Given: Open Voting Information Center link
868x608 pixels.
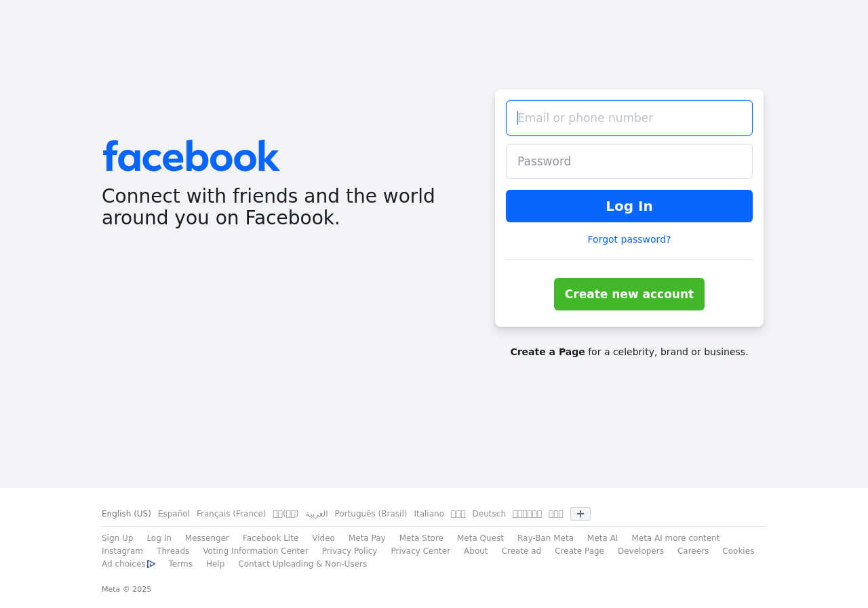Looking at the screenshot, I should click(255, 551).
